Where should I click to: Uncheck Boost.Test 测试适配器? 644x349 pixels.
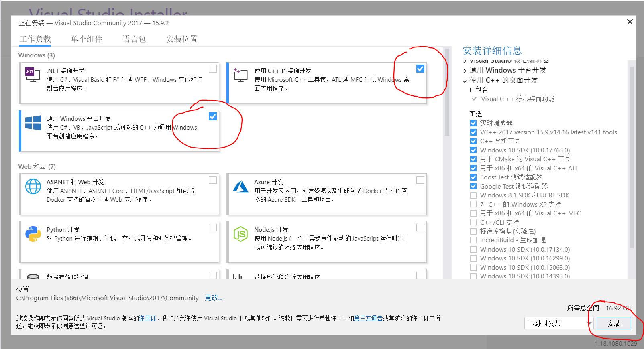coord(473,177)
